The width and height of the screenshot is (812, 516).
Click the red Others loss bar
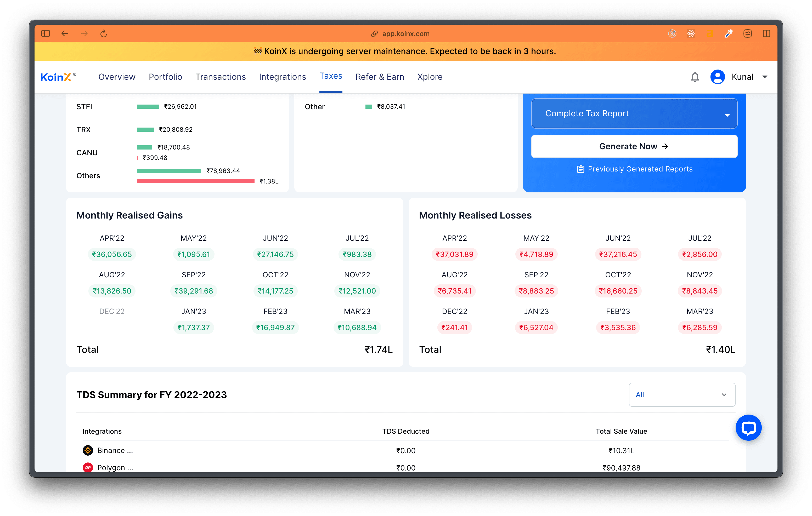[x=196, y=181]
